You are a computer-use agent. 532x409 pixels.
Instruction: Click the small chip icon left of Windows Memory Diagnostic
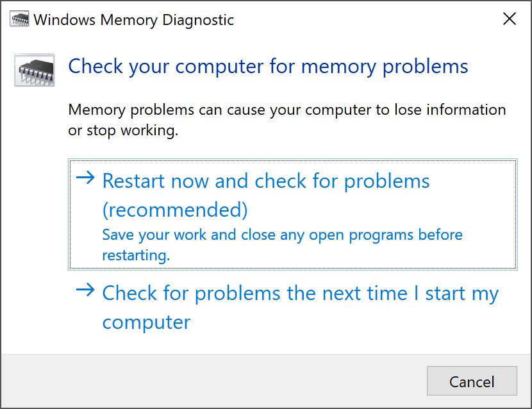point(21,19)
